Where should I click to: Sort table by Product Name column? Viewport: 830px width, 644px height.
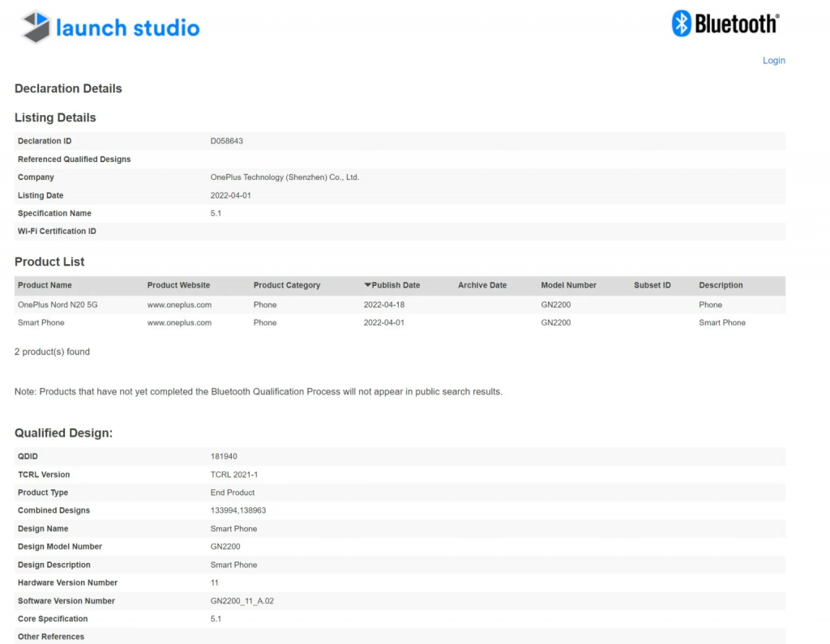click(45, 285)
